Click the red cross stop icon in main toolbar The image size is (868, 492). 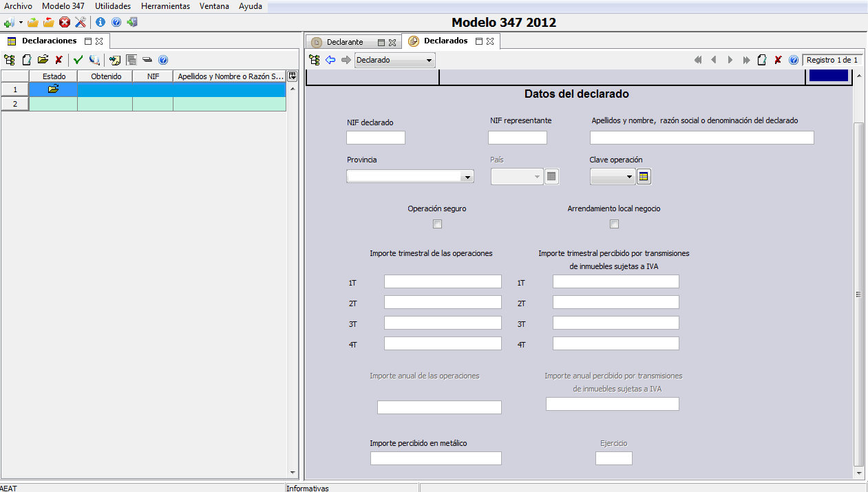pyautogui.click(x=65, y=22)
